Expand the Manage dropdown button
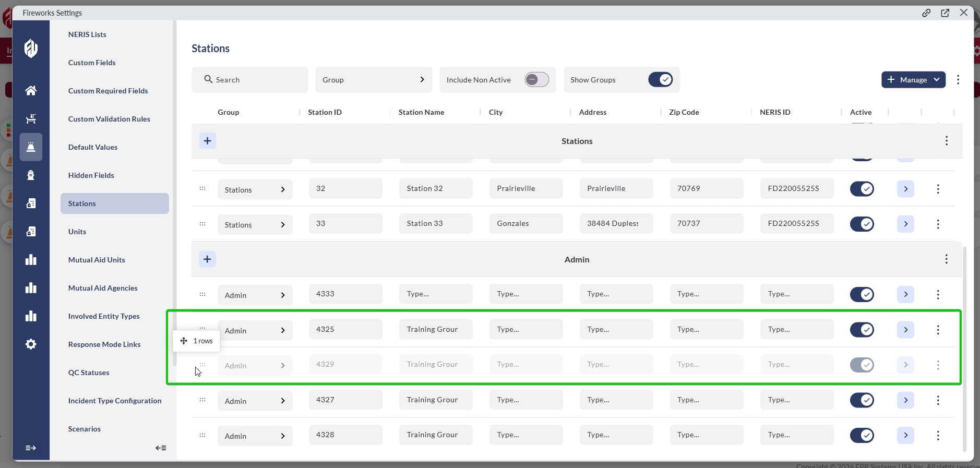This screenshot has height=468, width=980. pos(913,80)
